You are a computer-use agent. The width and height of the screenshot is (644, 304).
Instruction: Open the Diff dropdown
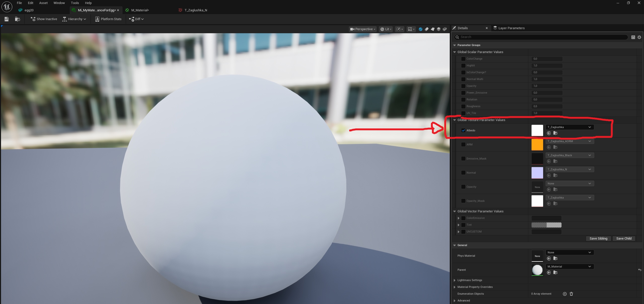coord(136,19)
